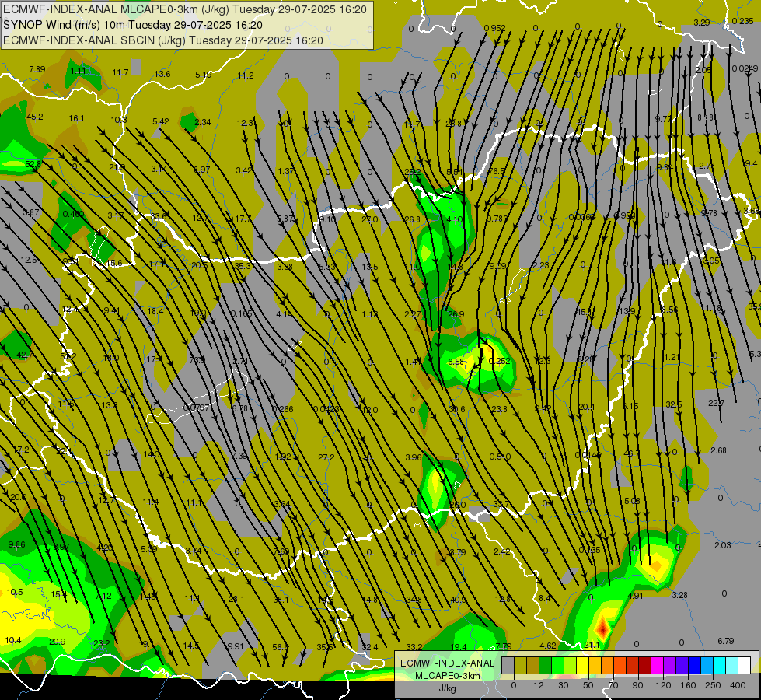761x700 pixels.
Task: Click the legend tick value 30
Action: 564,685
